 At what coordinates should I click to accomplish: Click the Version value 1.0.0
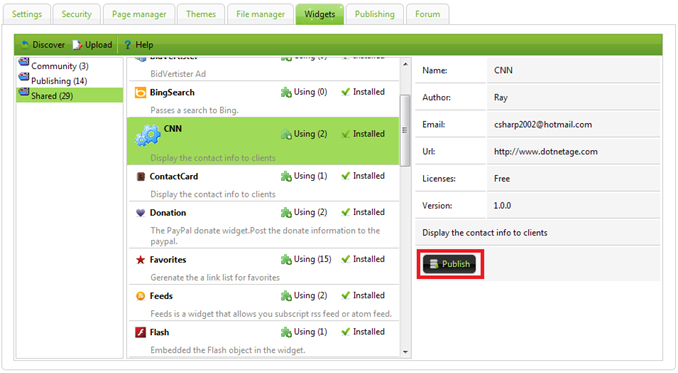click(502, 206)
